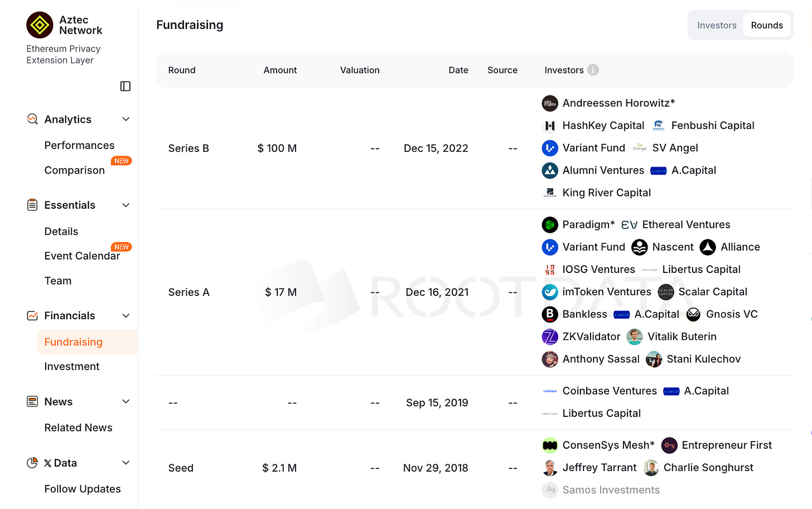Collapse the Analytics section chevron
The height and width of the screenshot is (509, 812).
(126, 119)
